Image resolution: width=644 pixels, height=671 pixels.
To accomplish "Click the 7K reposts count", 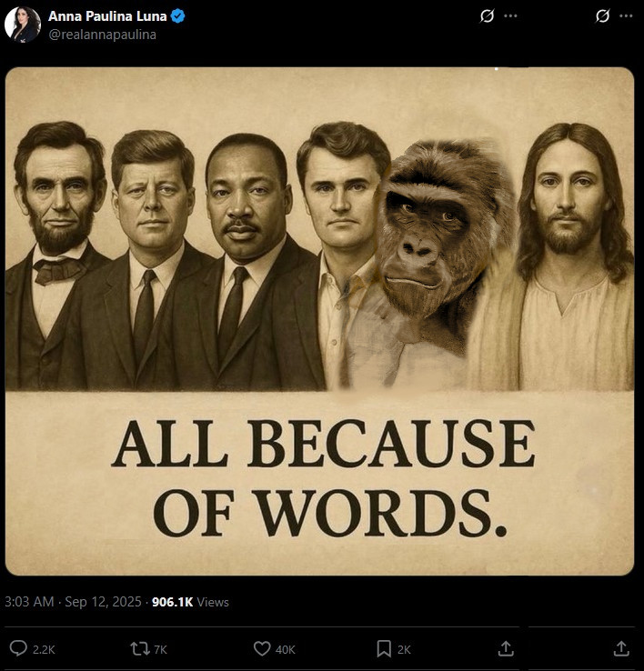I will (x=160, y=649).
